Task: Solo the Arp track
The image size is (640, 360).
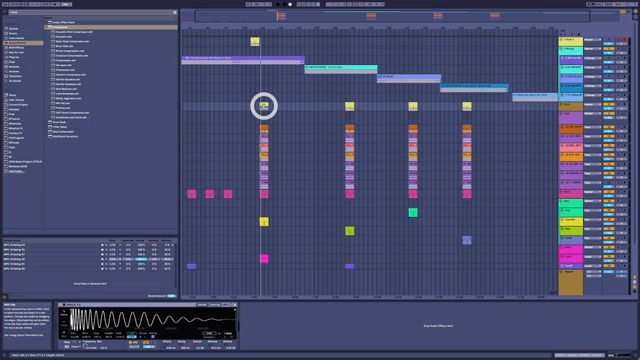Action: pyautogui.click(x=618, y=210)
